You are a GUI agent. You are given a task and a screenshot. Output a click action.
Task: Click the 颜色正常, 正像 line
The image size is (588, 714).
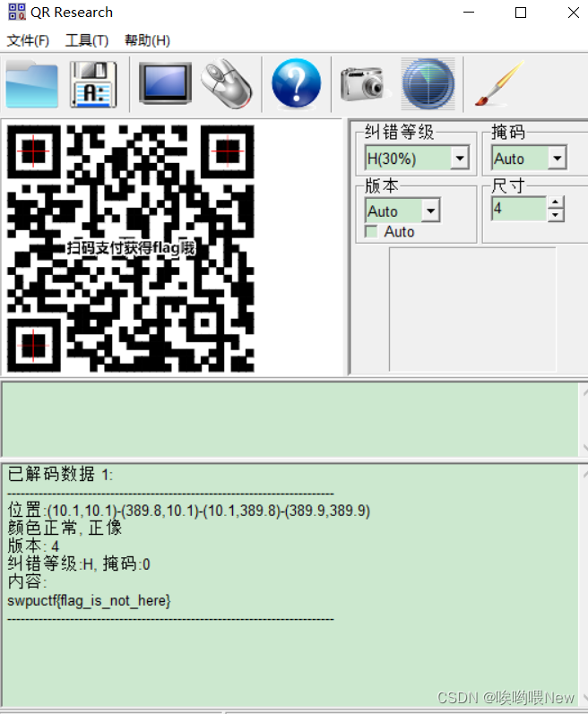point(65,528)
